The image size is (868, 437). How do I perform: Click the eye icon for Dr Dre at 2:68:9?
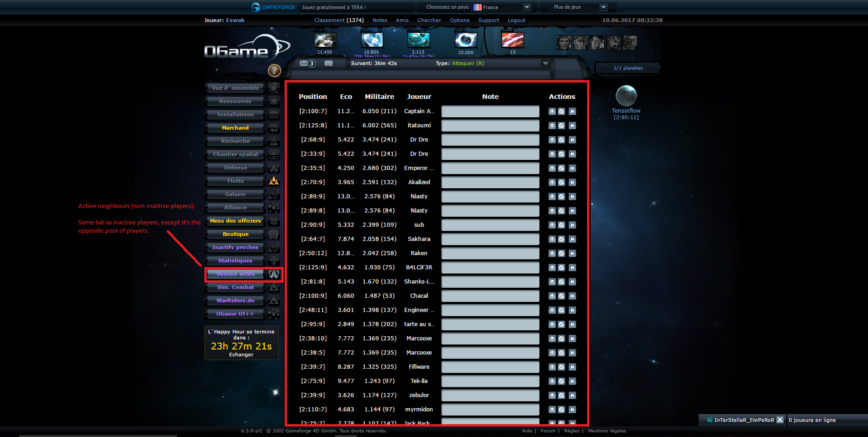[552, 140]
